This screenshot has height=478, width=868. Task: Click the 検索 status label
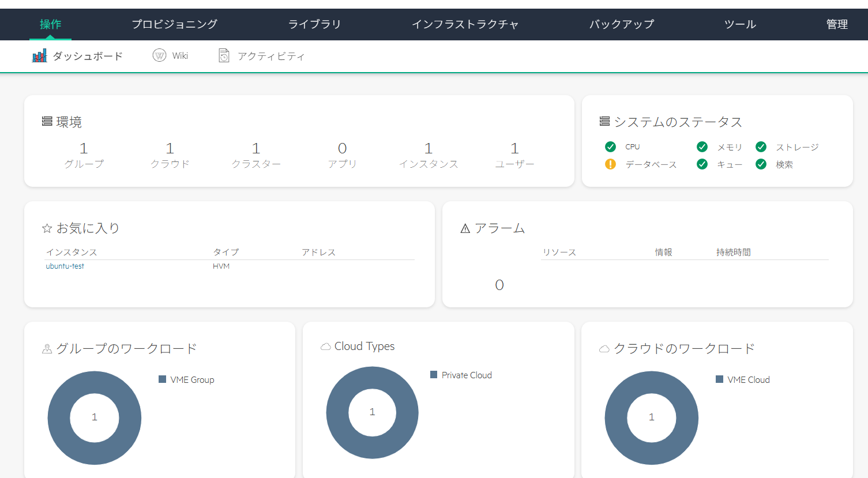(784, 165)
